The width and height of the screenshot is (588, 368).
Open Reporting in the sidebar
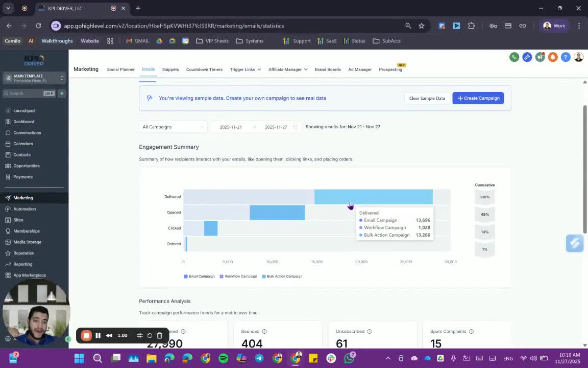(x=22, y=264)
